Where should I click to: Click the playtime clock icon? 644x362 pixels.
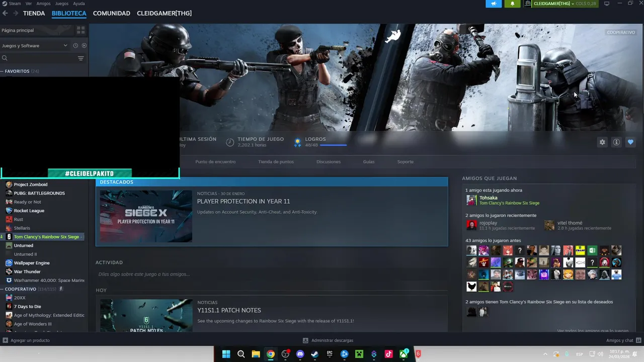pos(230,142)
